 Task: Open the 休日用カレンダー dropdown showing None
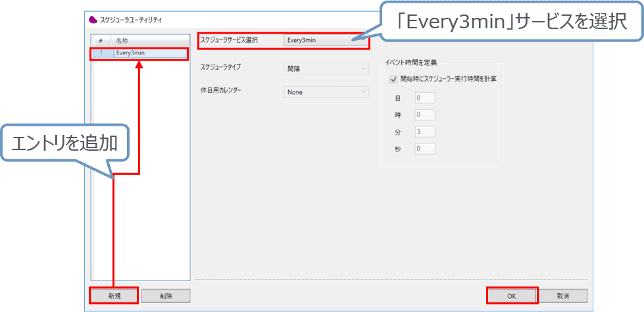[326, 92]
